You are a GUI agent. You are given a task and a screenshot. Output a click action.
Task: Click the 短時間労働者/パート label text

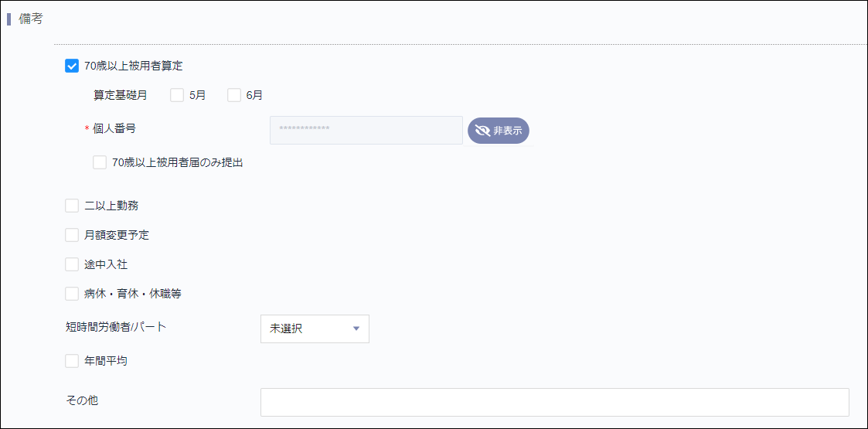pyautogui.click(x=116, y=327)
